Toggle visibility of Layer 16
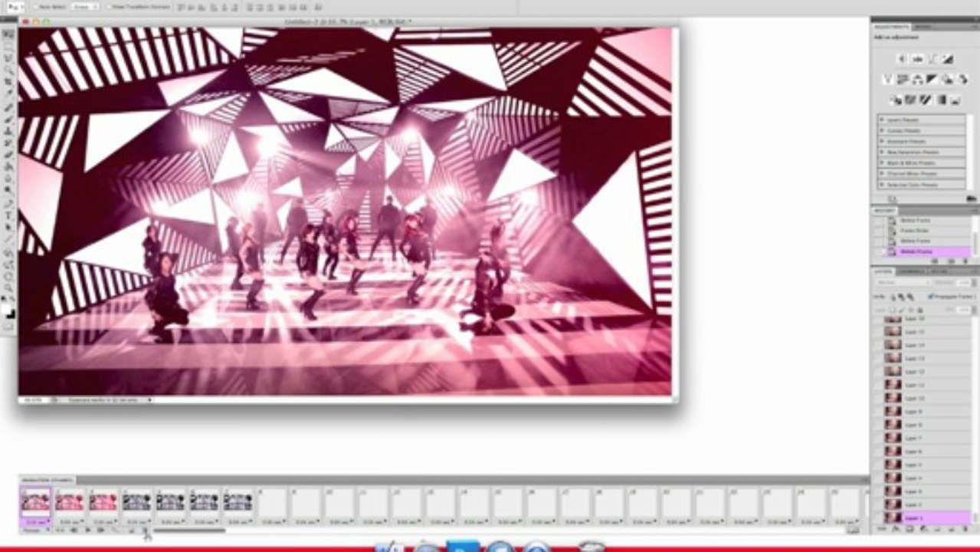 click(x=878, y=319)
